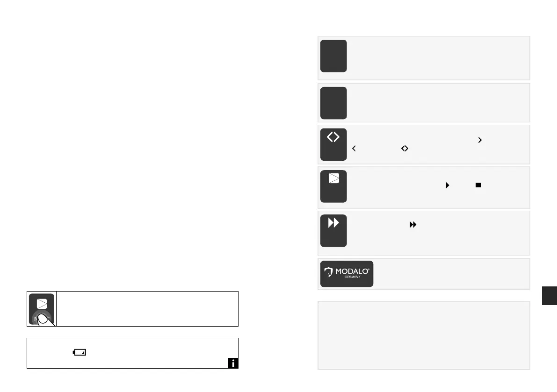Click the play icon above the pressing finger
Viewport: 557px width, 392px height.
click(x=42, y=303)
